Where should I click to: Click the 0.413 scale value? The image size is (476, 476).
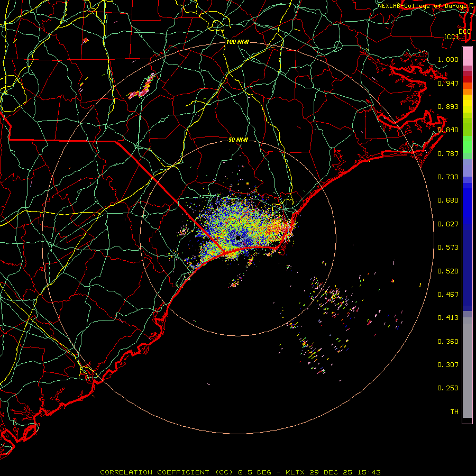click(x=448, y=318)
